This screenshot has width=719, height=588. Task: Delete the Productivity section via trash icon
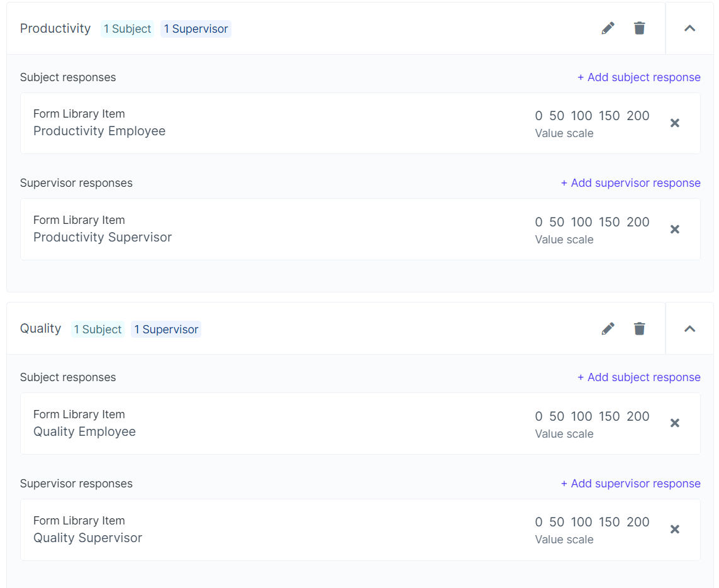639,28
